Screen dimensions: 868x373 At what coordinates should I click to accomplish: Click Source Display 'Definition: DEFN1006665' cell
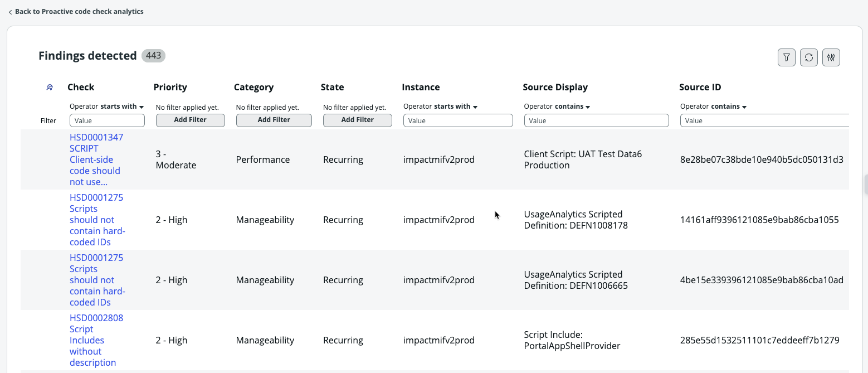(x=576, y=280)
